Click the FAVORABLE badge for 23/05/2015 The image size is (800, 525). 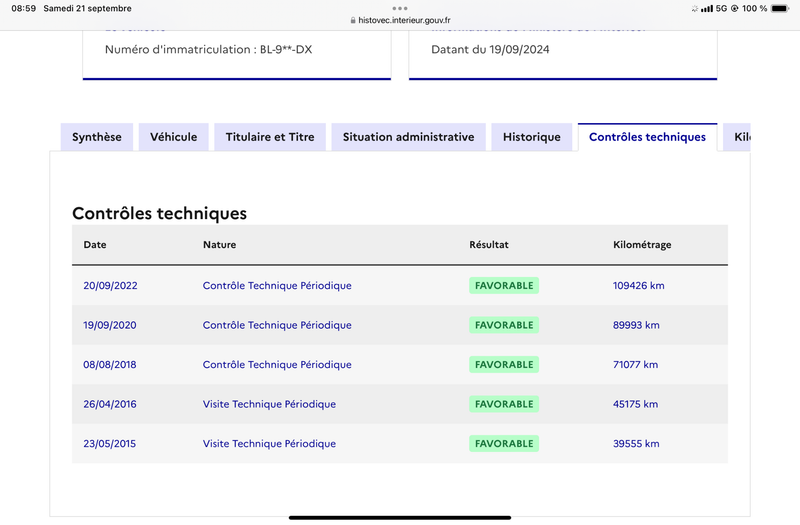pos(504,443)
